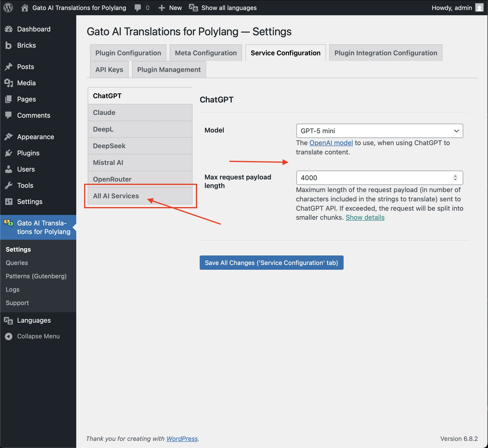This screenshot has width=488, height=448.
Task: Click the comments bubble icon in the admin bar
Action: pyautogui.click(x=138, y=8)
